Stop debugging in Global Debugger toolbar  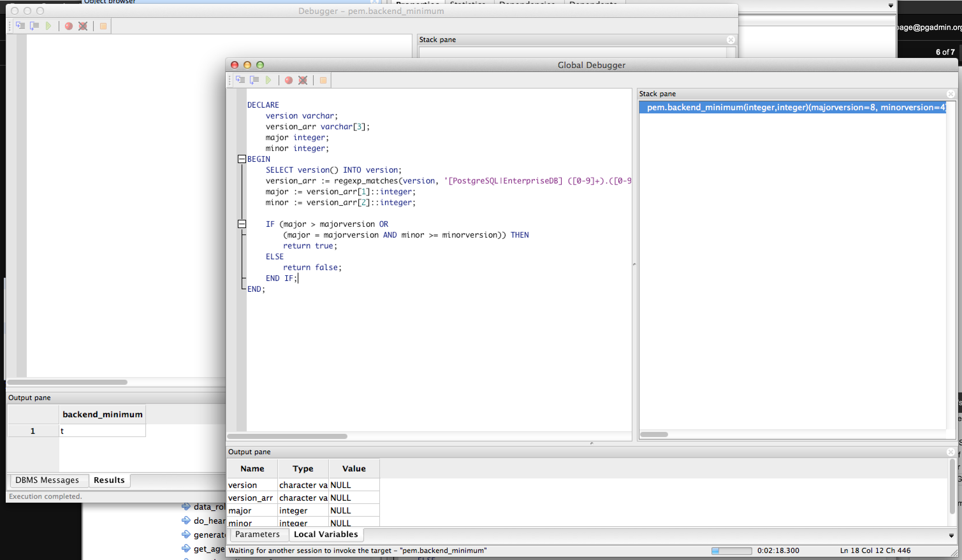pyautogui.click(x=323, y=80)
